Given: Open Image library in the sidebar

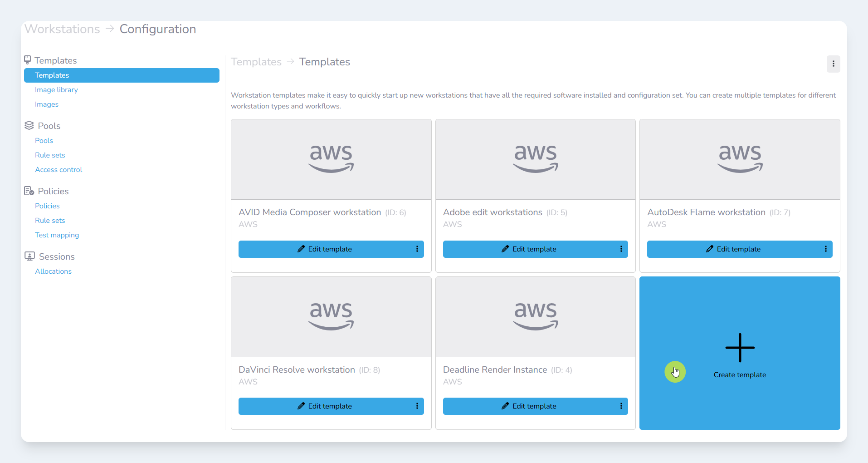Looking at the screenshot, I should (x=56, y=90).
